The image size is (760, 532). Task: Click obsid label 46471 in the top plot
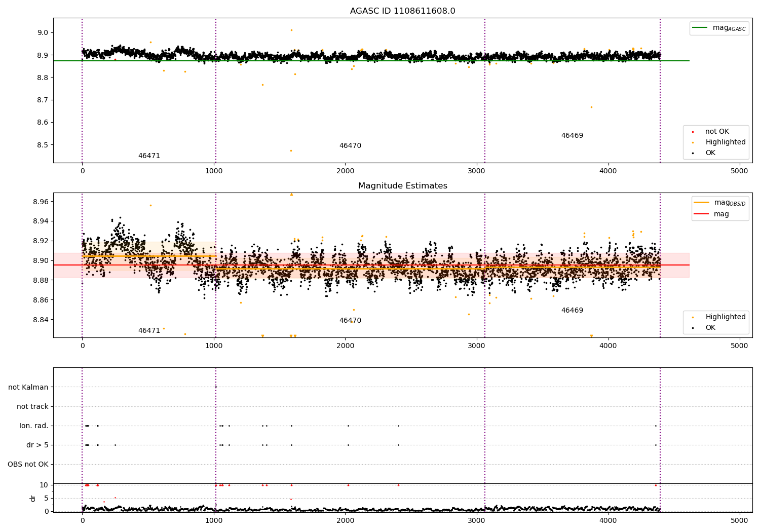149,156
